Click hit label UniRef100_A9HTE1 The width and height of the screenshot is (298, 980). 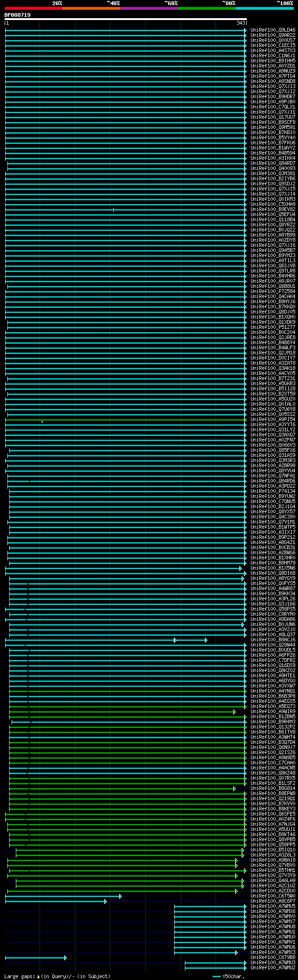pos(273,675)
